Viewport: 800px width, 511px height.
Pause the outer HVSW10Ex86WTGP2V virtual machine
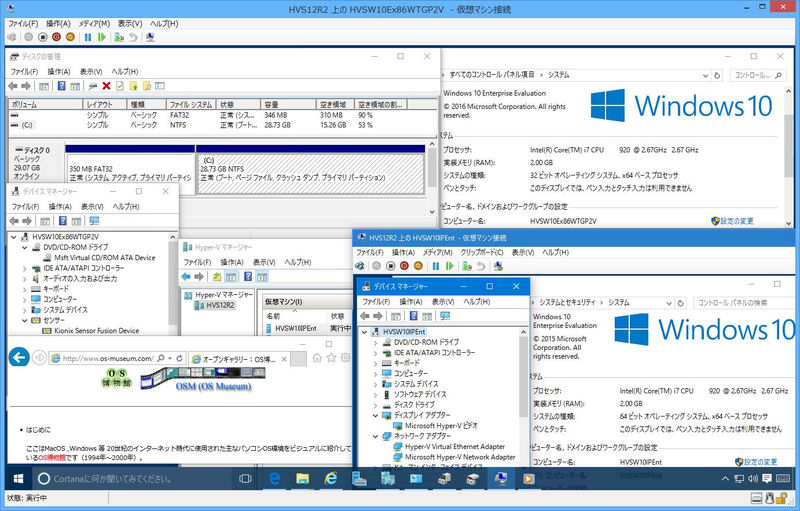(88, 37)
